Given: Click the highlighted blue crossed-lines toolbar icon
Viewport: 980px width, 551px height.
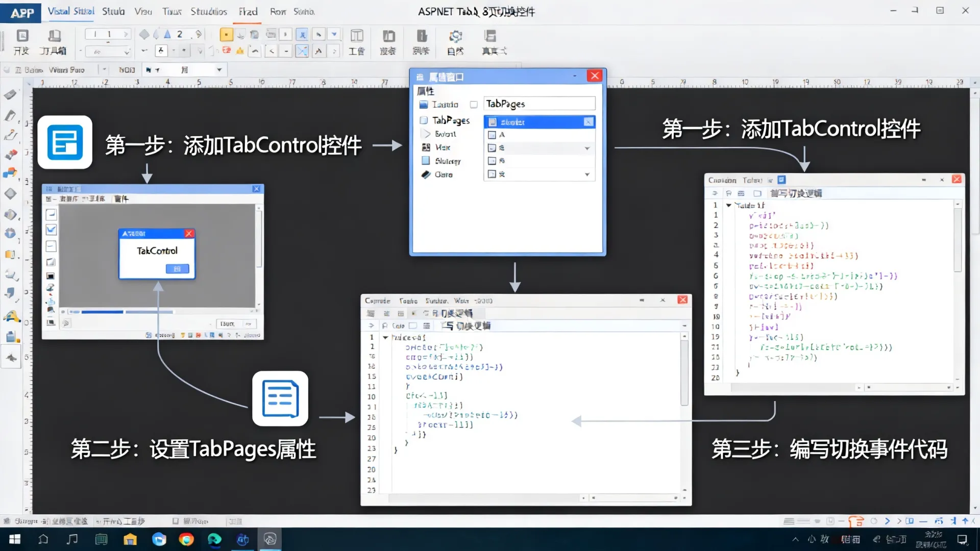Looking at the screenshot, I should (x=302, y=51).
